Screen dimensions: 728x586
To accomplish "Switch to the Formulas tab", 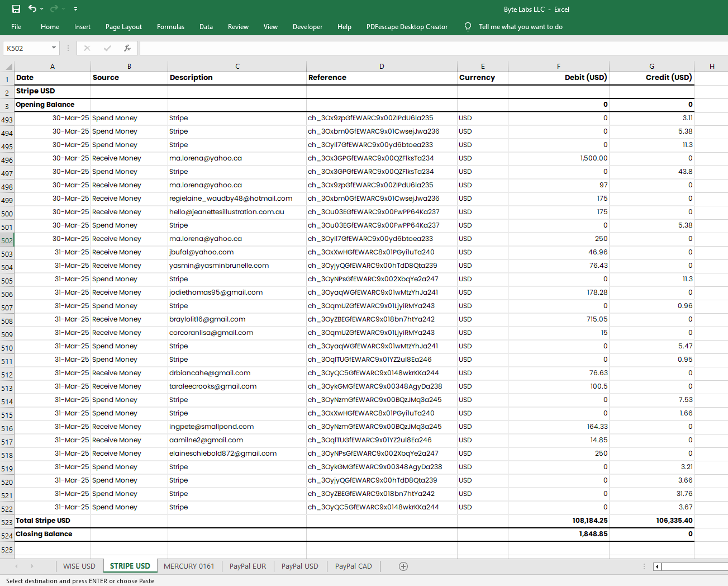I will (x=170, y=27).
